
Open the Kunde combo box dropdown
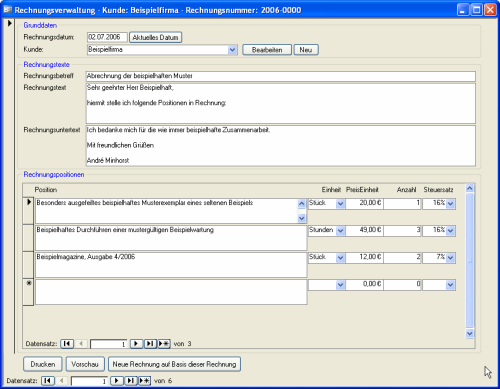tap(232, 50)
